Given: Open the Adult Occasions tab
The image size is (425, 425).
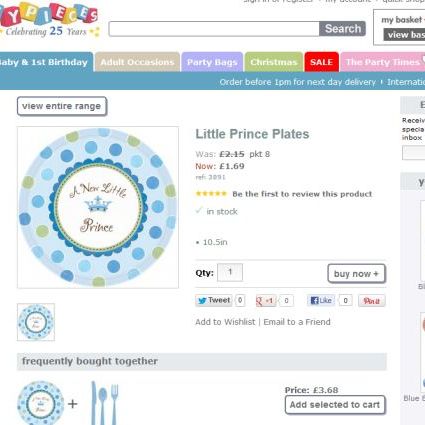Looking at the screenshot, I should [137, 62].
